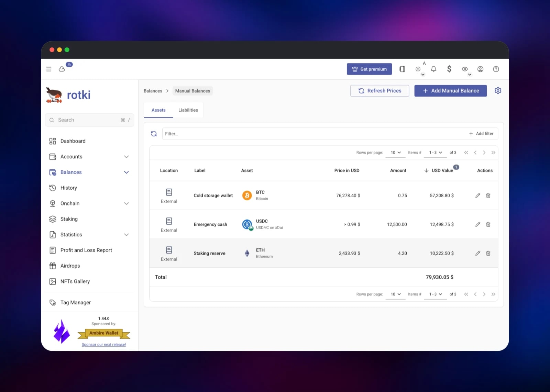
Task: Sort by Price in USD header
Action: tap(347, 170)
